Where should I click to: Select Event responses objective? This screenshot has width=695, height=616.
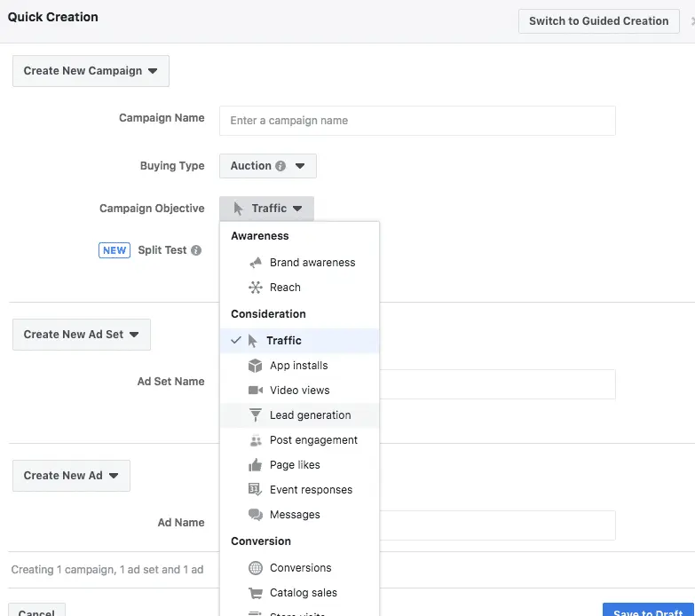[300, 490]
